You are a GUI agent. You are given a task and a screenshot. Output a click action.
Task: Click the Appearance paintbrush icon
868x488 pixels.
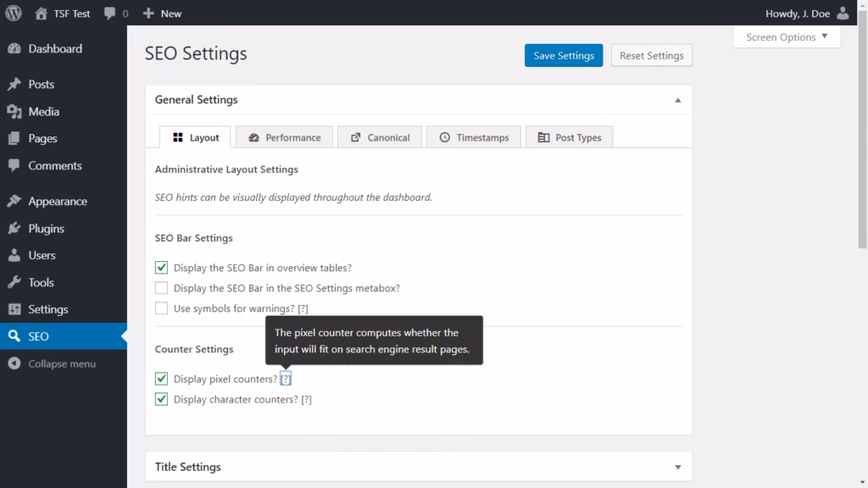pos(18,201)
